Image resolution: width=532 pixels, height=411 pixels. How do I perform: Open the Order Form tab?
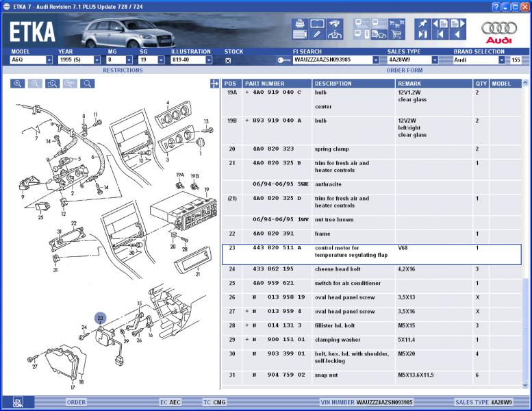point(404,70)
